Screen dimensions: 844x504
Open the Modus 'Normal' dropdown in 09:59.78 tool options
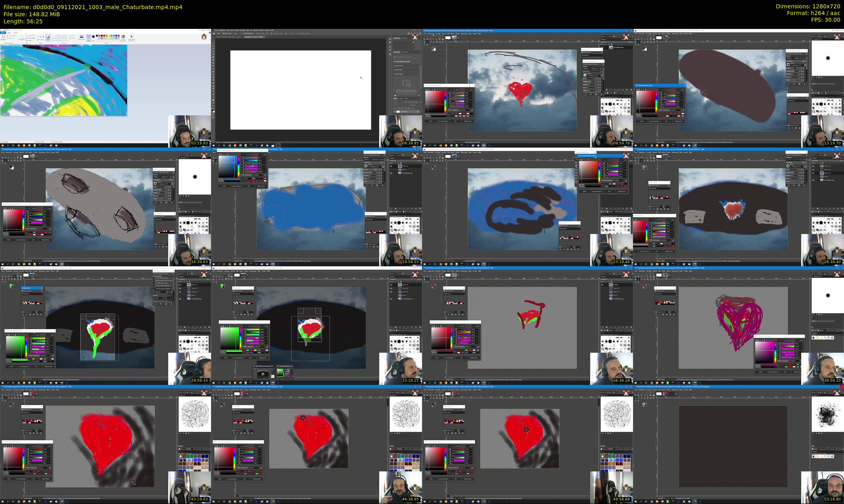coord(595,69)
